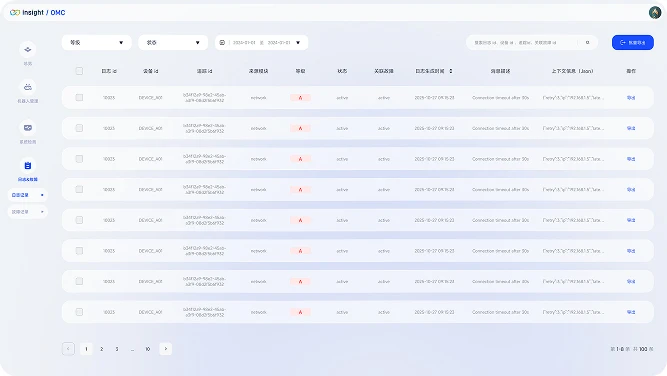Screen dimensions: 667x376
Task: Click the calendar icon in date filter
Action: pos(222,43)
